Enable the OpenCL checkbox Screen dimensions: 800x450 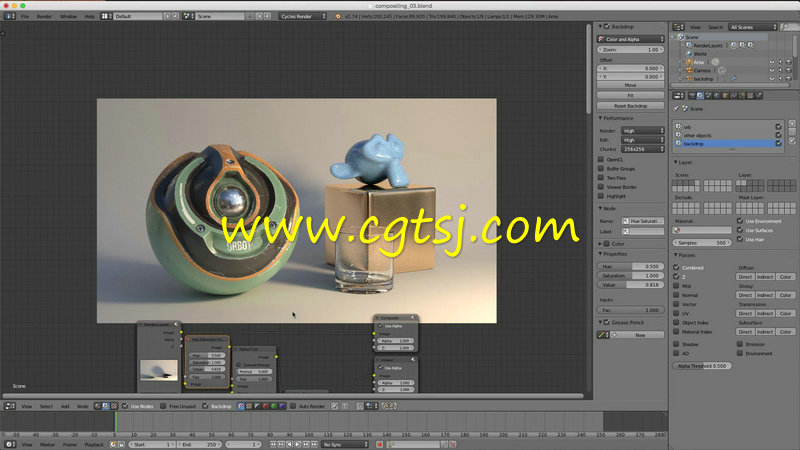pyautogui.click(x=601, y=159)
